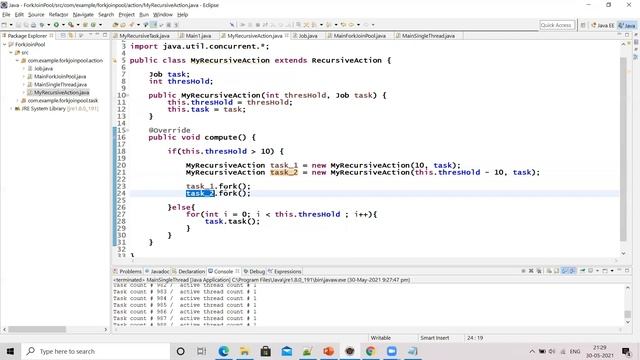Minimize the console view panel

coord(620,270)
